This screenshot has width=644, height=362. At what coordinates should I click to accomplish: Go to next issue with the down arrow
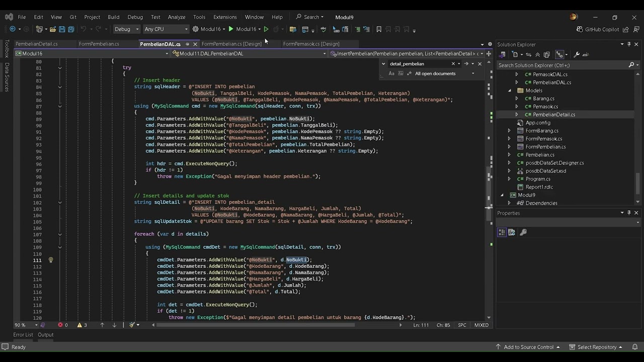coord(114,325)
